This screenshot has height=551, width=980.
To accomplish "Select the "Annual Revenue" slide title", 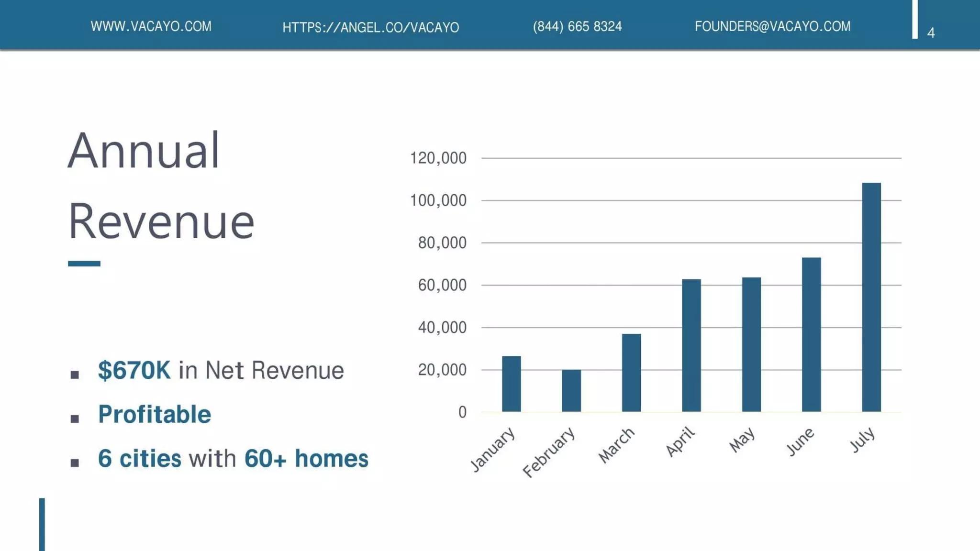I will (161, 186).
